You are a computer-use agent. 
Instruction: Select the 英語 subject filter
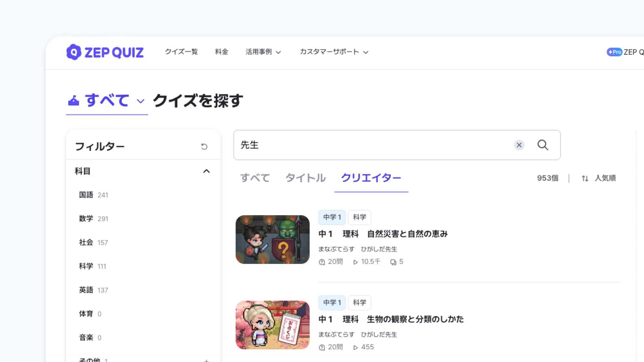(x=86, y=290)
